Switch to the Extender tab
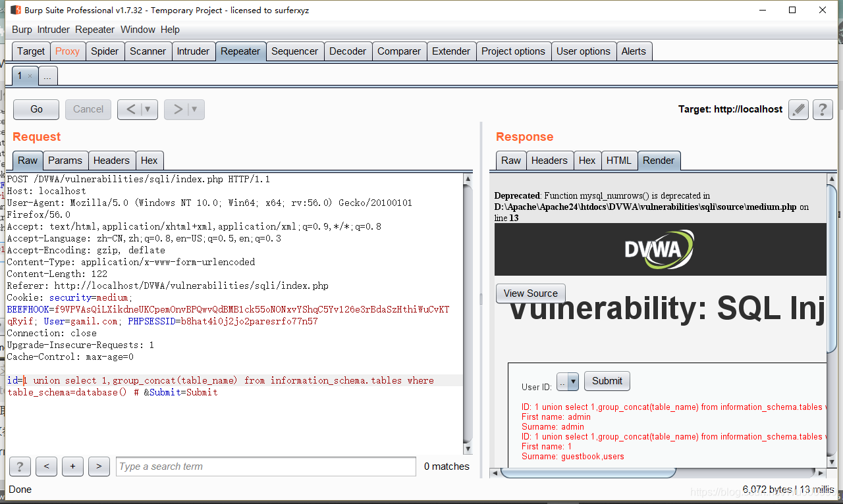This screenshot has height=504, width=843. (451, 51)
